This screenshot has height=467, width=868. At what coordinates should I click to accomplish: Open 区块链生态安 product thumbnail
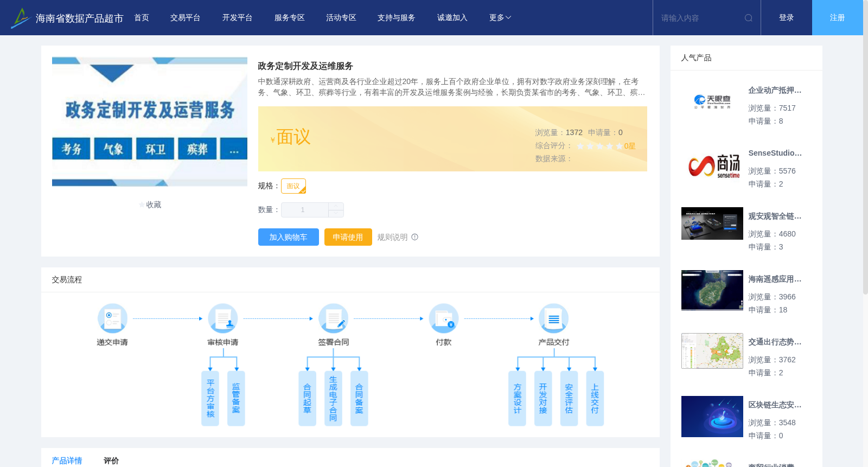[x=712, y=417]
